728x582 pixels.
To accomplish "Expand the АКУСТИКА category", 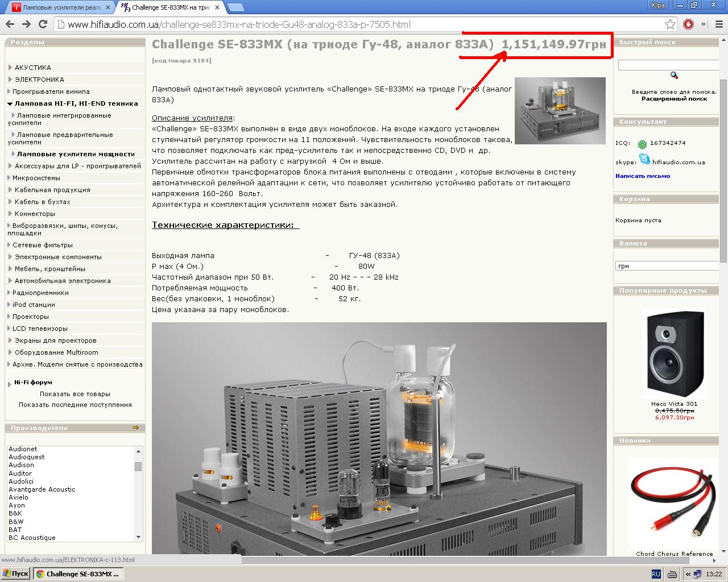I will point(33,68).
